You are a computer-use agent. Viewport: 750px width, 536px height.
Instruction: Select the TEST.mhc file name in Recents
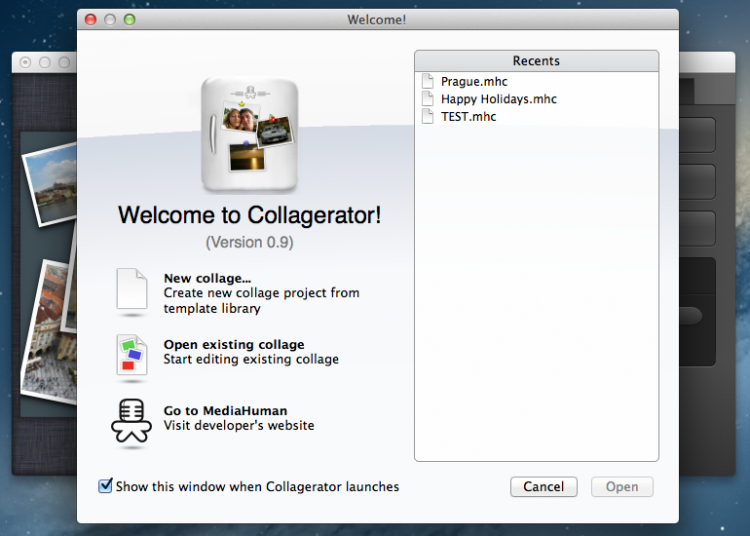(468, 117)
